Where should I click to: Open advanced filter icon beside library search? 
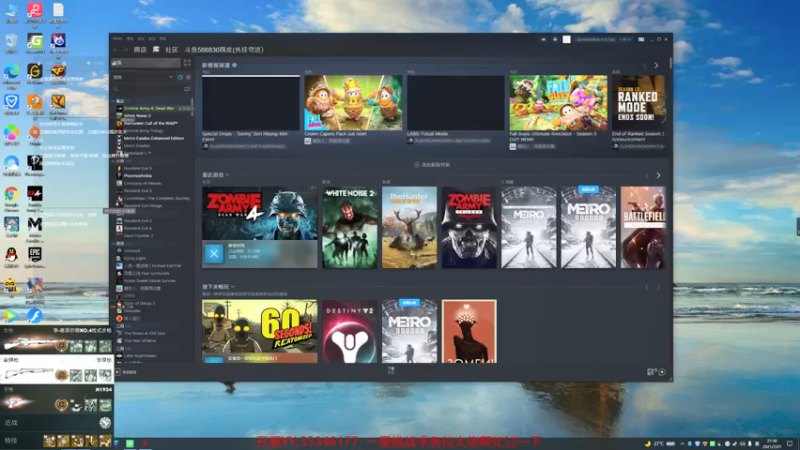coord(187,89)
